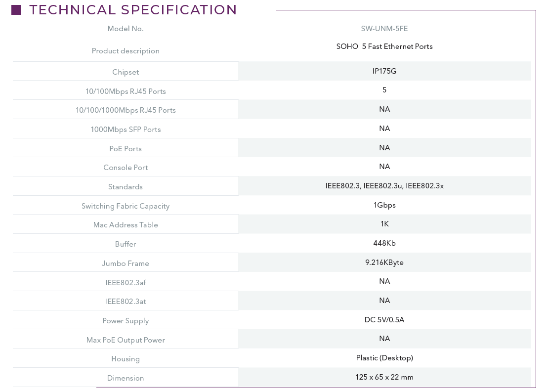Click the 1Gbps switching fabric value

coord(384,205)
